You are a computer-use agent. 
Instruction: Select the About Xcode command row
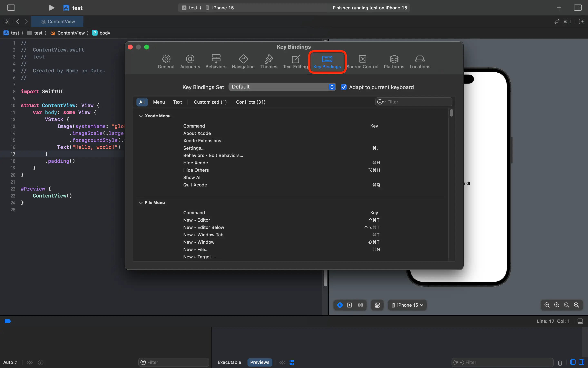291,133
